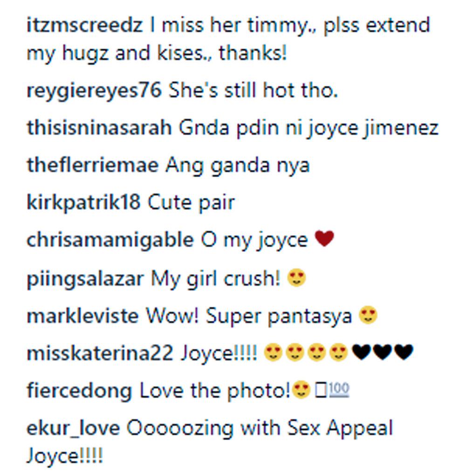The width and height of the screenshot is (466, 476).
Task: Click red heart emoji after 'O my joyce'
Action: [324, 238]
